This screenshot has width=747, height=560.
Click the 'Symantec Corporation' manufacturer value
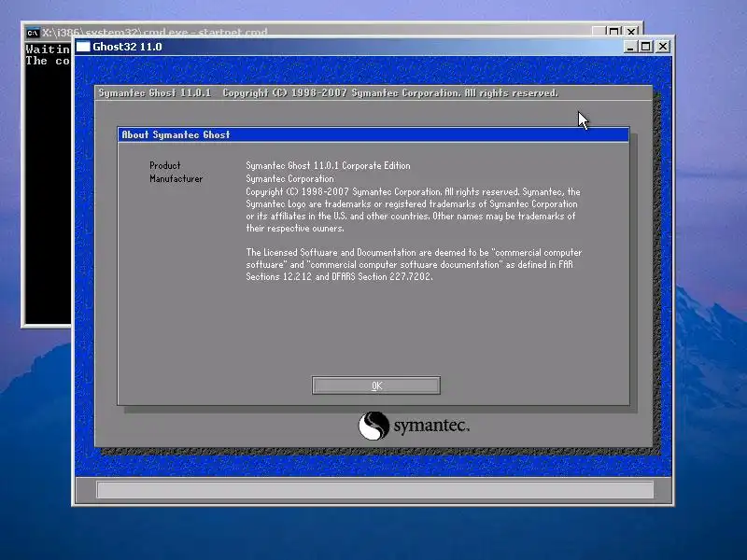pyautogui.click(x=289, y=179)
